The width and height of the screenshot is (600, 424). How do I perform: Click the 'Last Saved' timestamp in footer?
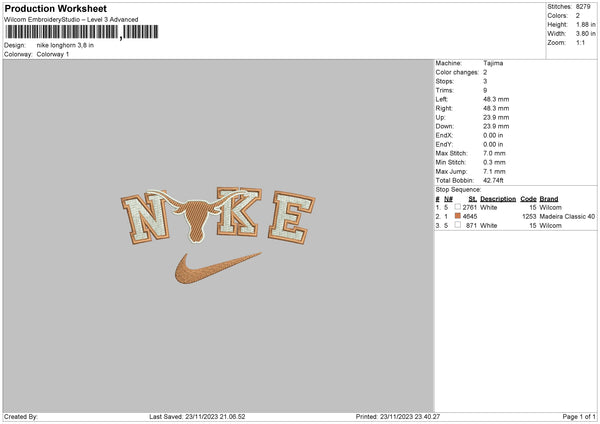coord(197,416)
